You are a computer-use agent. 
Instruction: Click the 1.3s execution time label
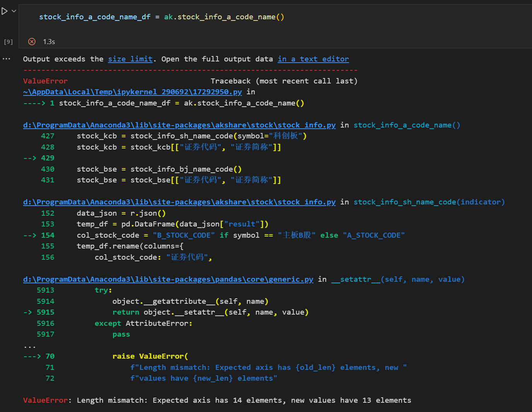pos(49,41)
